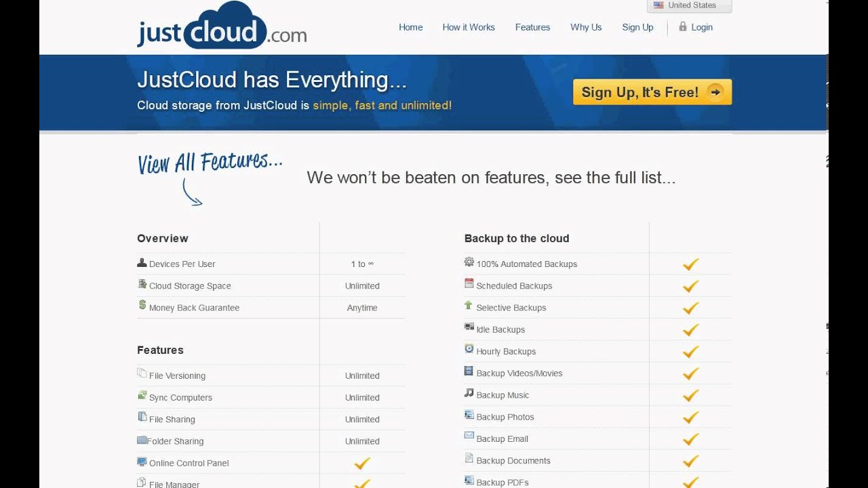Click the checkmark in Hourly Backups row
Screen dimensions: 868x488
pos(690,352)
